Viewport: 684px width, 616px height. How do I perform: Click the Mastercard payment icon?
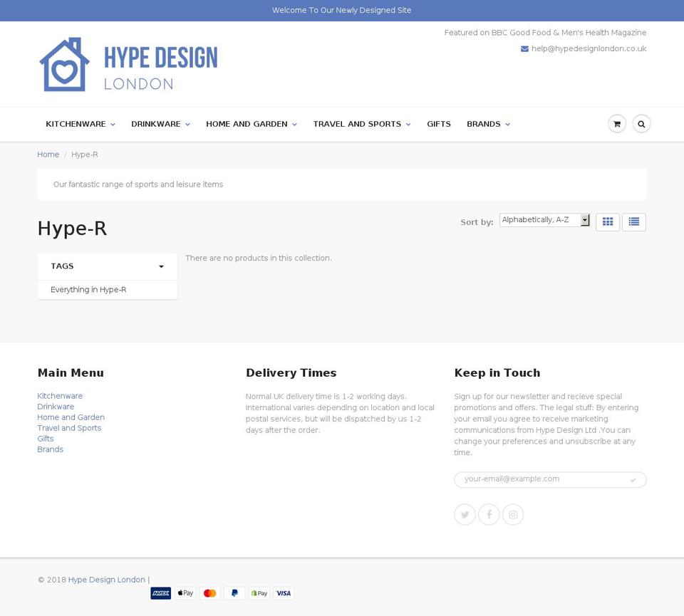point(209,593)
